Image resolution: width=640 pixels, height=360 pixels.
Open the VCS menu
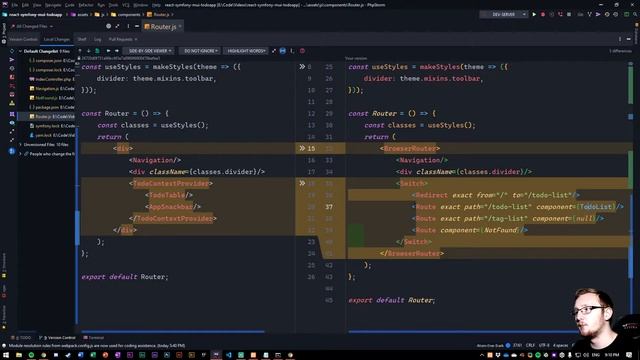(126, 5)
